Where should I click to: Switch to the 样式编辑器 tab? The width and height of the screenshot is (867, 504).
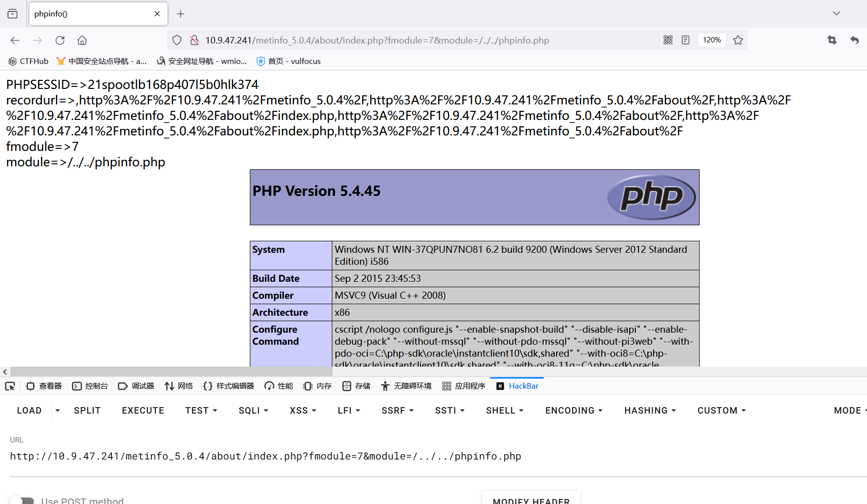click(228, 386)
